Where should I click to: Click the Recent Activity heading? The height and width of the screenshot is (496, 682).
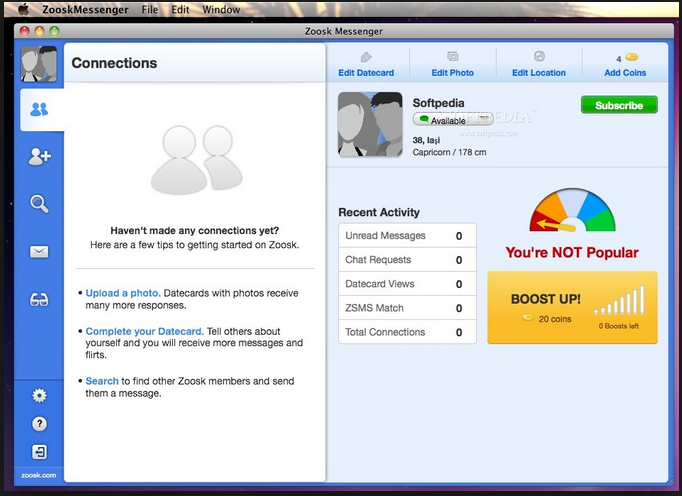[x=379, y=212]
